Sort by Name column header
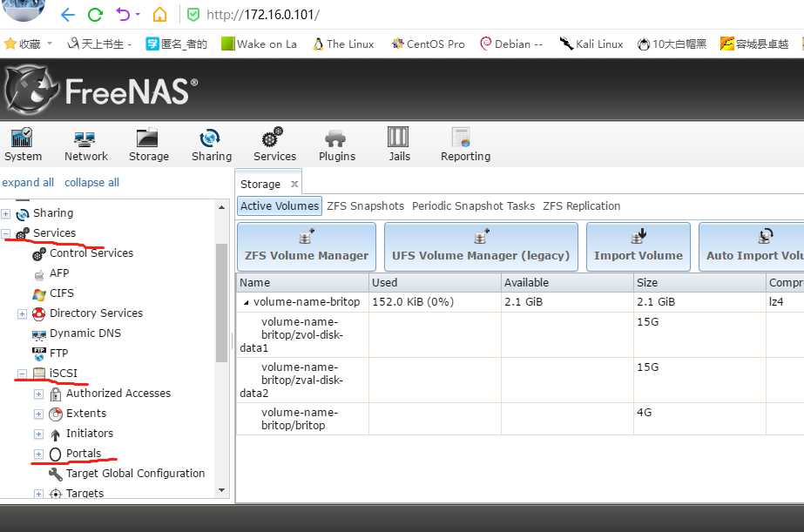804x532 pixels. pos(302,282)
